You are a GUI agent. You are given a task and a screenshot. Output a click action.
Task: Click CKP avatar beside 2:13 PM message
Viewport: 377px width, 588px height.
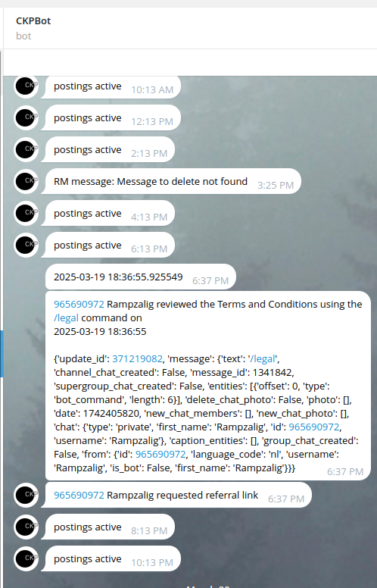(26, 149)
